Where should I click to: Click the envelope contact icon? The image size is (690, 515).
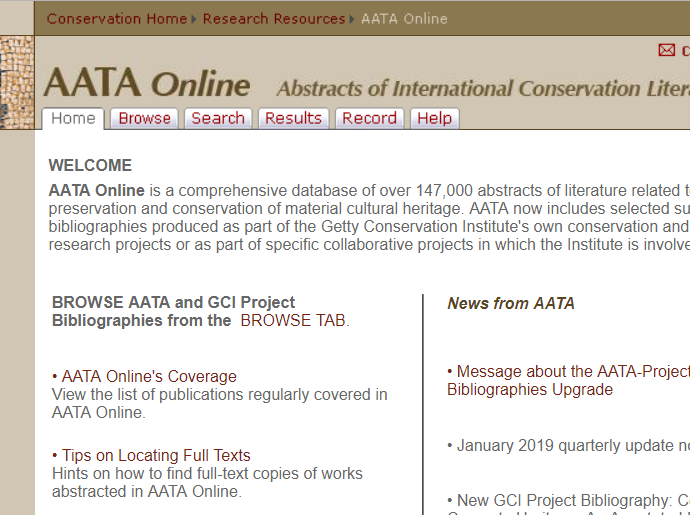667,50
